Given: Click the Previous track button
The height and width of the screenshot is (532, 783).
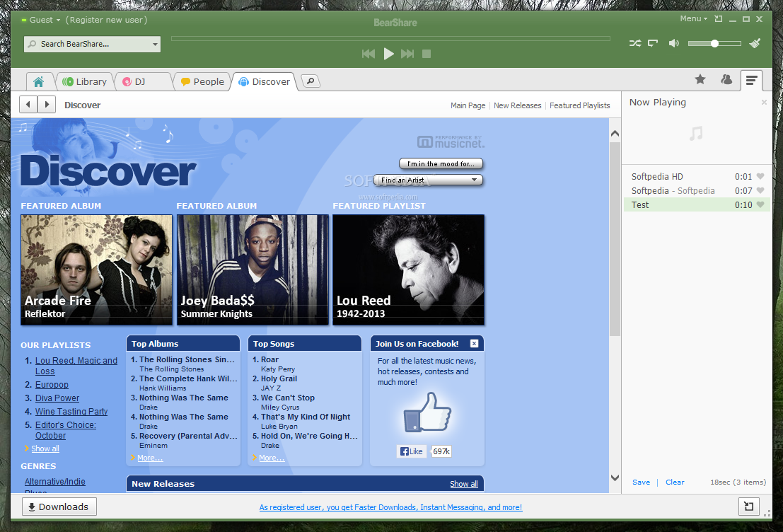Looking at the screenshot, I should pos(369,54).
